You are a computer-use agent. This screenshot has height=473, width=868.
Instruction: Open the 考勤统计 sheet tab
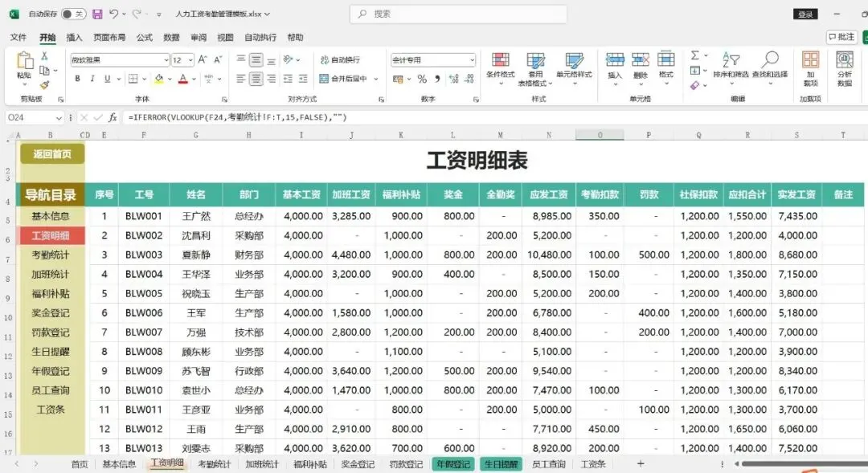[215, 464]
